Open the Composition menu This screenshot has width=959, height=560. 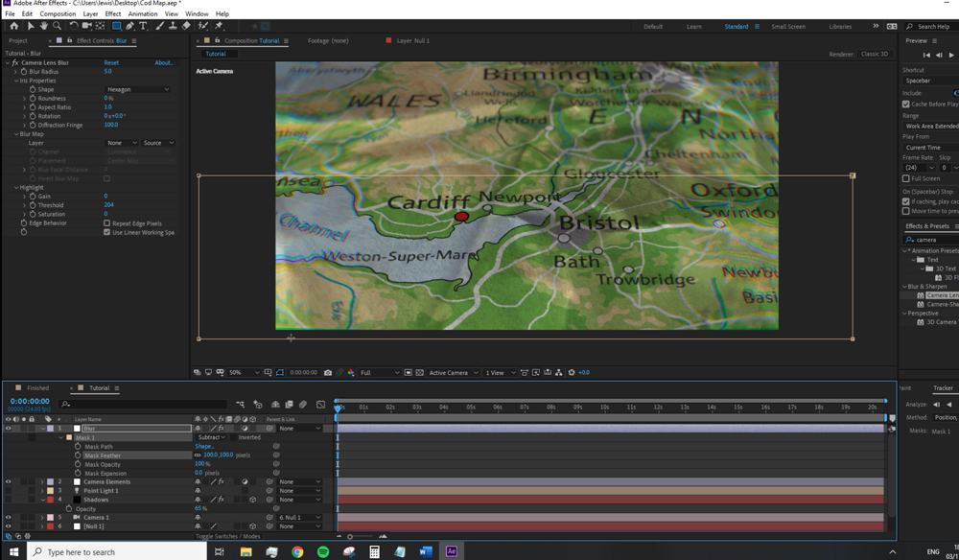click(x=58, y=13)
